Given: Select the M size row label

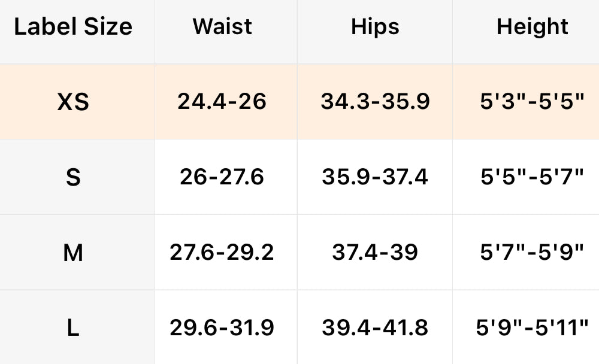Looking at the screenshot, I should pyautogui.click(x=73, y=253).
